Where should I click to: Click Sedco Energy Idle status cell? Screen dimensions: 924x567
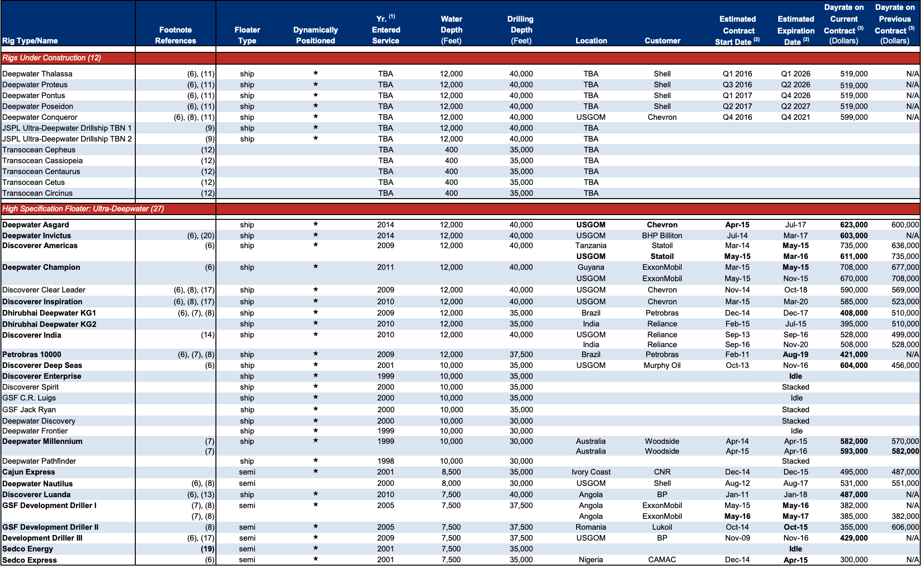pyautogui.click(x=795, y=549)
